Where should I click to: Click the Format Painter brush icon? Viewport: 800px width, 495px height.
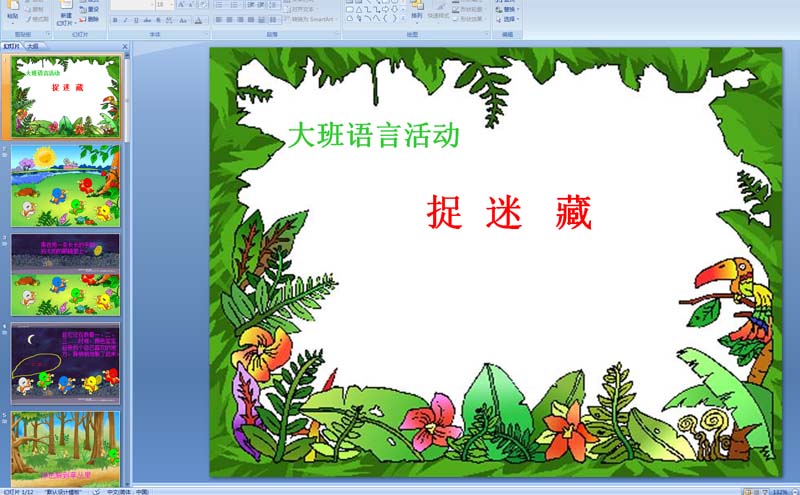[x=29, y=19]
